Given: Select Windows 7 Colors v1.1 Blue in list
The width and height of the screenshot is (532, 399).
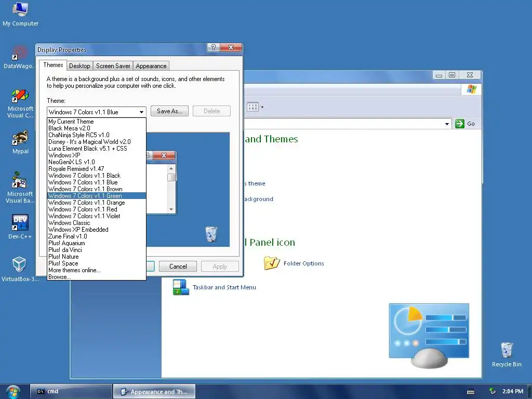Looking at the screenshot, I should 97,182.
